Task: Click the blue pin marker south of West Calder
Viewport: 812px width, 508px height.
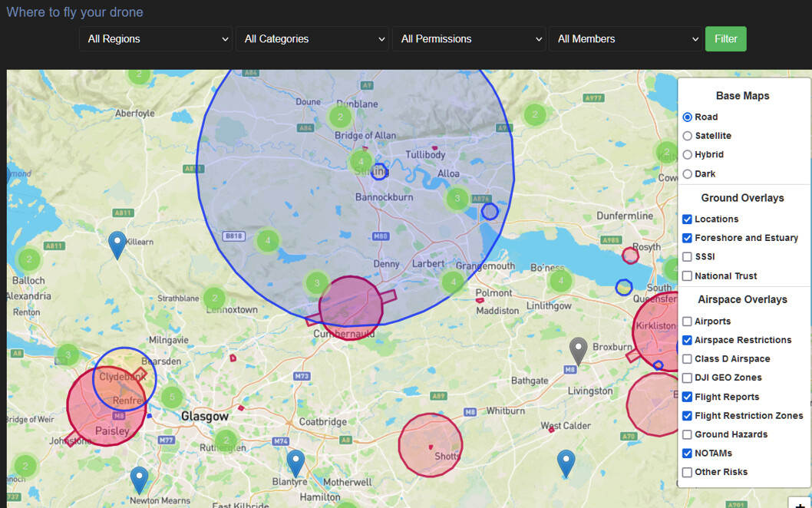Action: (x=566, y=463)
